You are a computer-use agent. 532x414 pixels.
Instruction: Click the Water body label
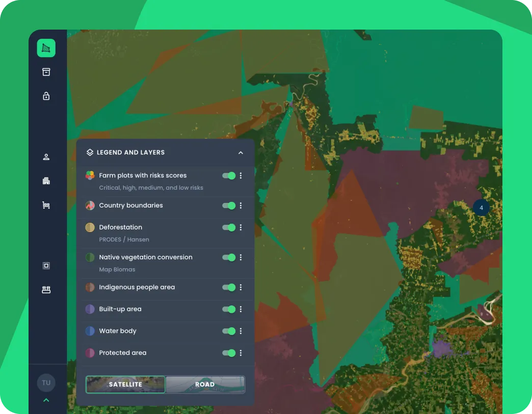pos(118,331)
